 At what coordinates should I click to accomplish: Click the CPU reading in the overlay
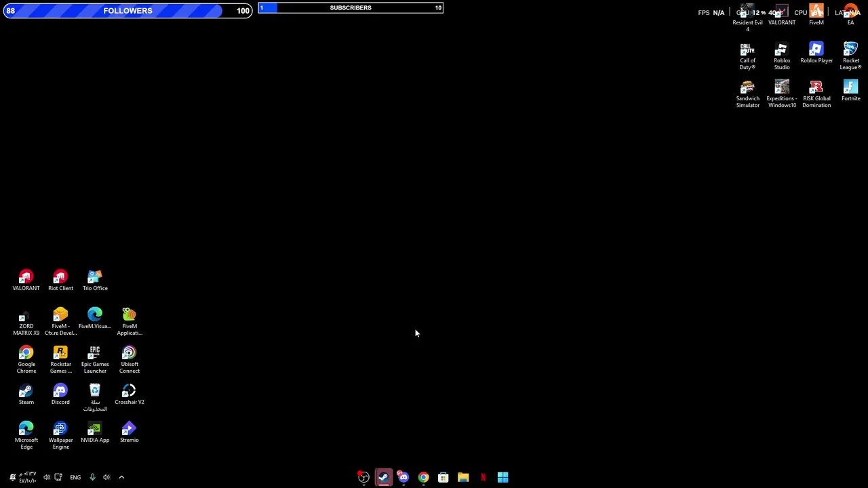(809, 12)
